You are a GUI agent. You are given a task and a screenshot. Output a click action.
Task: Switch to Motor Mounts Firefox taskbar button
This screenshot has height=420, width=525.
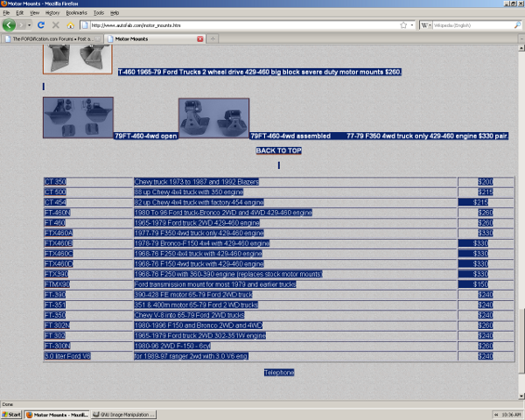pyautogui.click(x=57, y=415)
